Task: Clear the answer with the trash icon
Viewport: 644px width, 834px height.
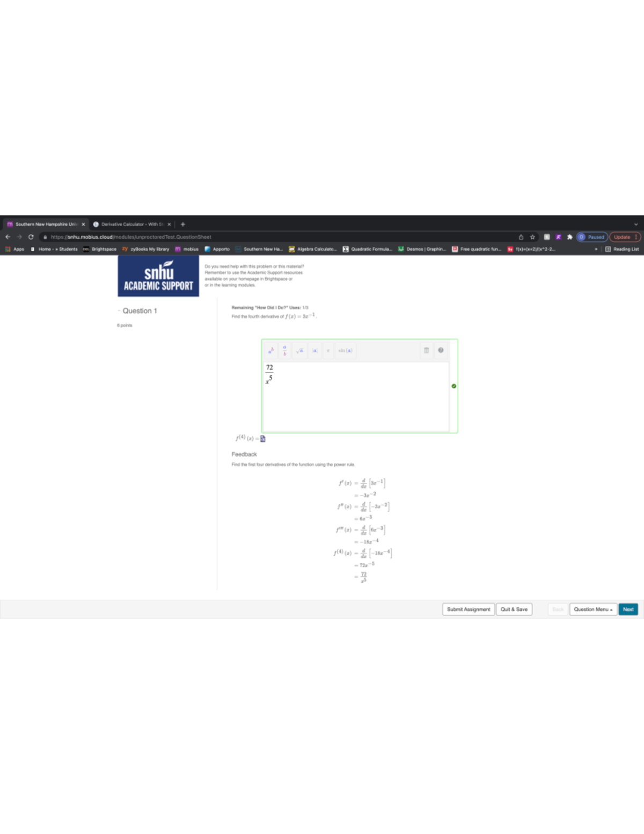Action: tap(427, 350)
